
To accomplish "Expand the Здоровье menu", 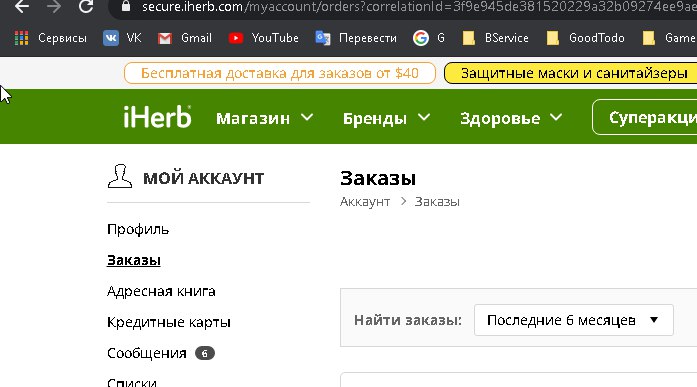I will pyautogui.click(x=511, y=118).
